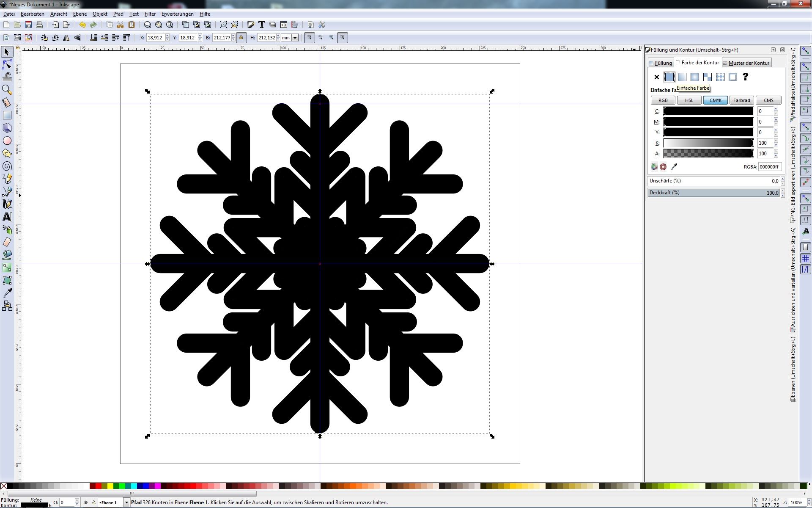Select the node editing tool
Screen dimensions: 812x508
pos(7,64)
